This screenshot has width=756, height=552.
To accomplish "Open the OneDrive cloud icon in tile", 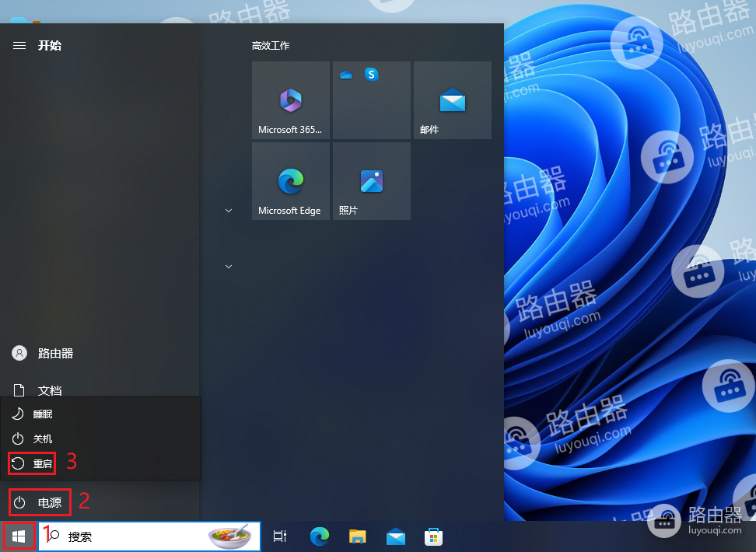I will click(x=346, y=75).
